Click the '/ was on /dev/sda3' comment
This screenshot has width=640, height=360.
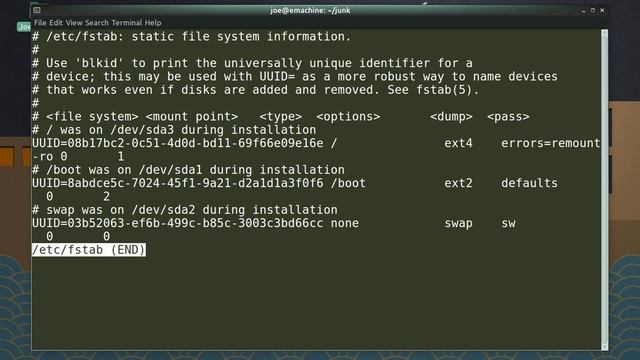(174, 130)
